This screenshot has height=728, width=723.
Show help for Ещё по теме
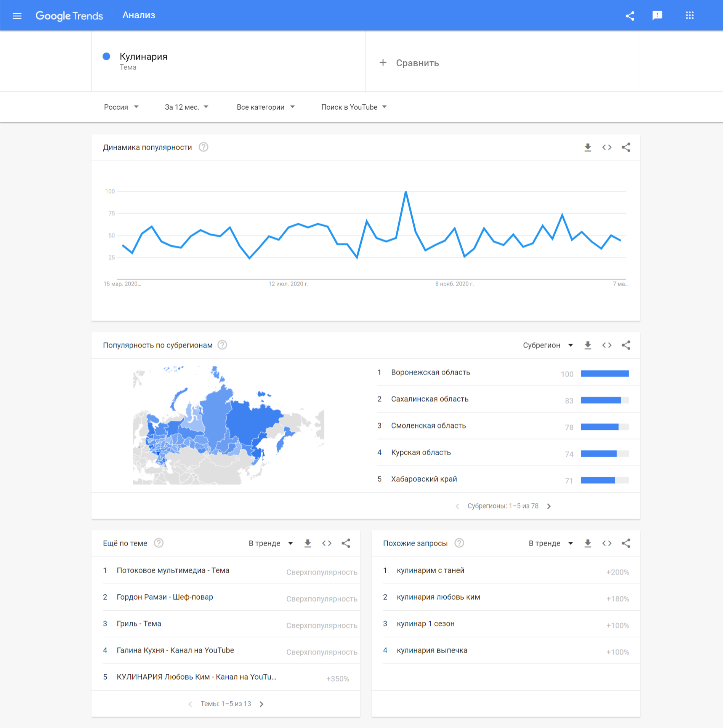pos(159,543)
